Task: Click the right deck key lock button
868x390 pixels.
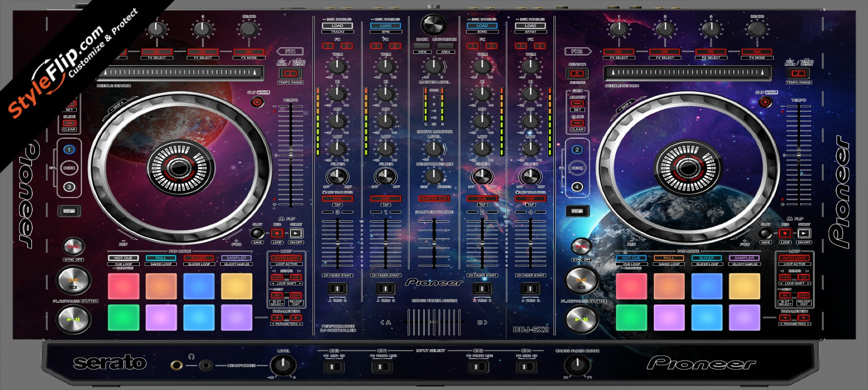Action: click(798, 74)
